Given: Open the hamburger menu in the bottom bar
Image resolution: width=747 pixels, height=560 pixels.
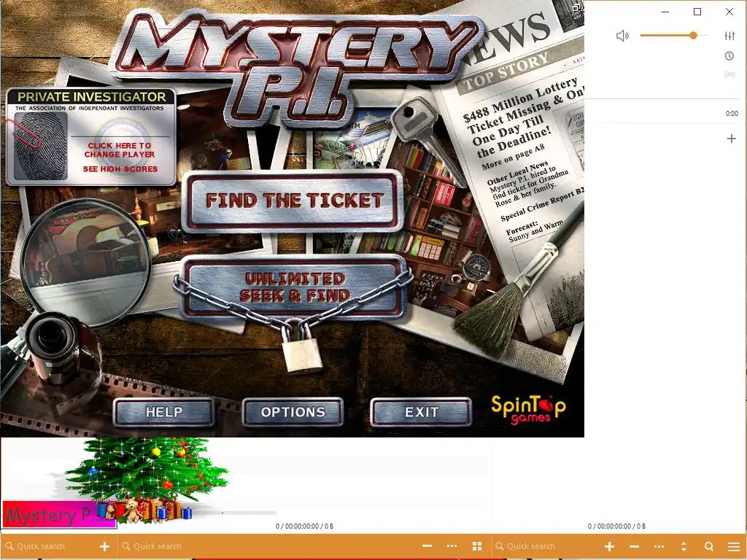Looking at the screenshot, I should coord(734,546).
